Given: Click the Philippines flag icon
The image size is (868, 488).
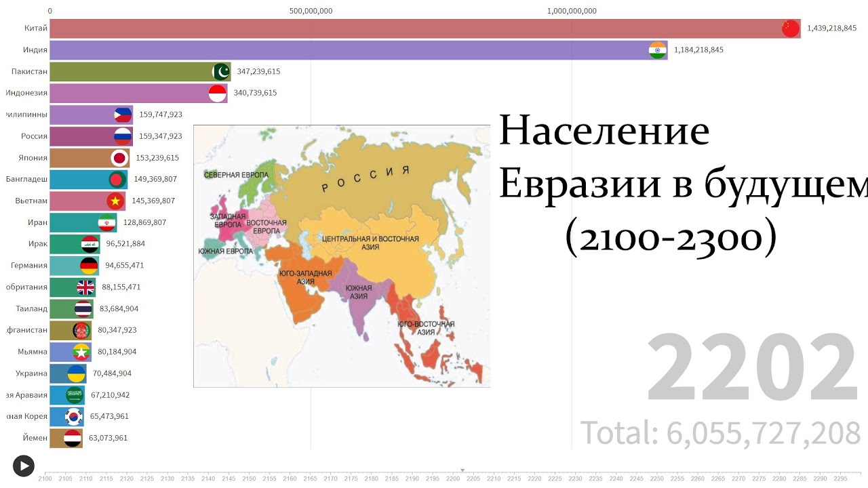Looking at the screenshot, I should [x=123, y=115].
